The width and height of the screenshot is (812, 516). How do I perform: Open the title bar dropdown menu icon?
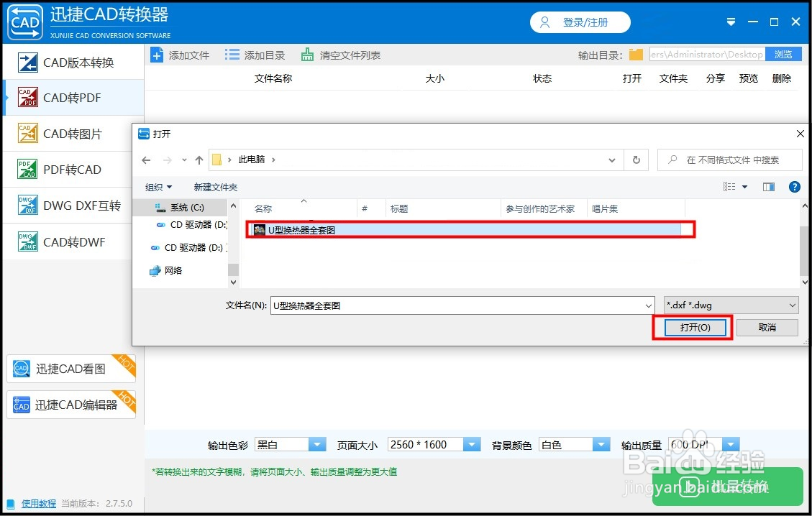click(x=731, y=22)
